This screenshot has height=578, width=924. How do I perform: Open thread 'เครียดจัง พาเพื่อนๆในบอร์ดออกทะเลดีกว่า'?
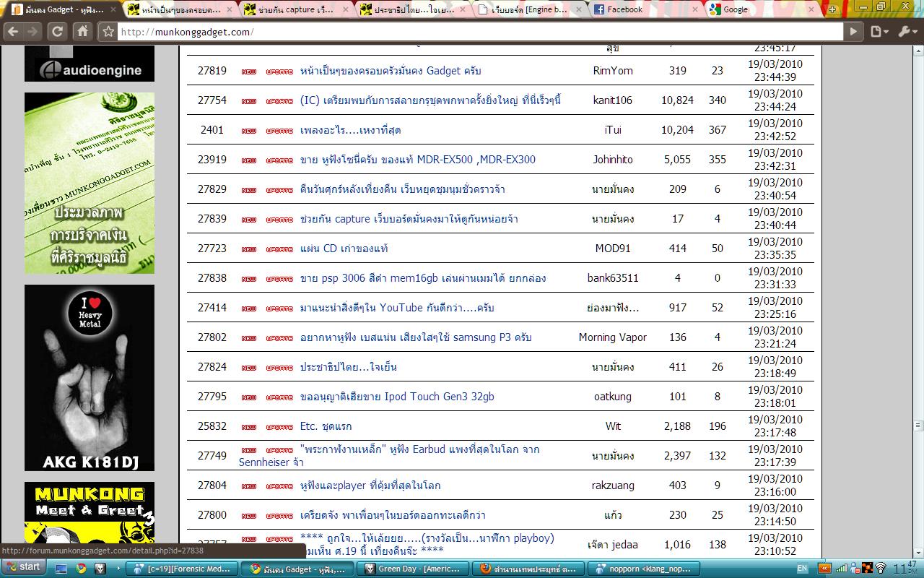coord(393,515)
